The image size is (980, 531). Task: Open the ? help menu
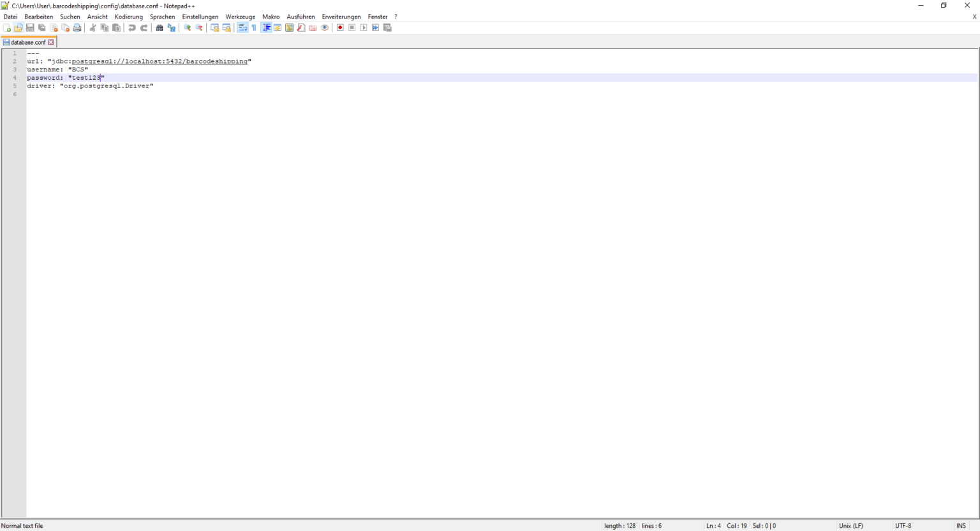(x=396, y=17)
